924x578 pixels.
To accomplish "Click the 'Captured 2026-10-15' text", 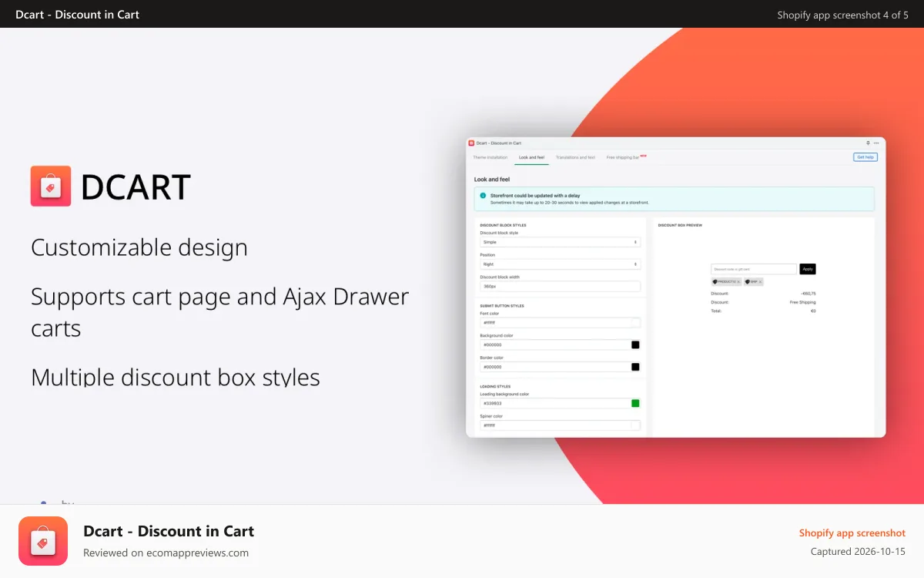I will (858, 552).
